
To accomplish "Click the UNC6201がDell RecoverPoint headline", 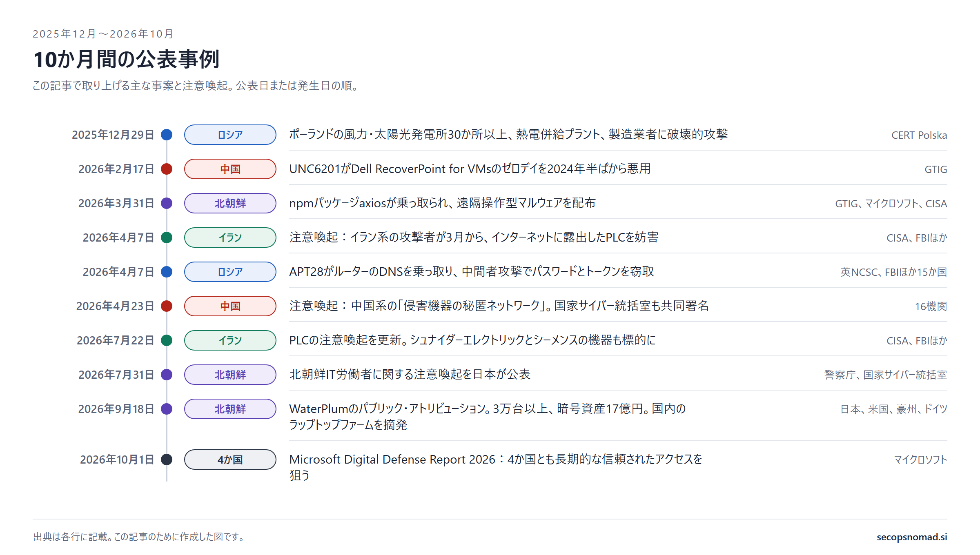I will click(x=470, y=169).
